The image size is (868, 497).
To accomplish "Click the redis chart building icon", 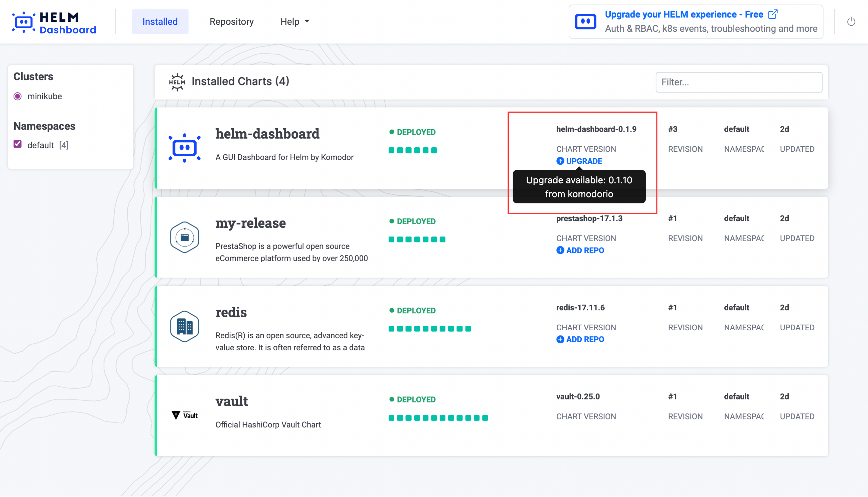I will tap(185, 326).
